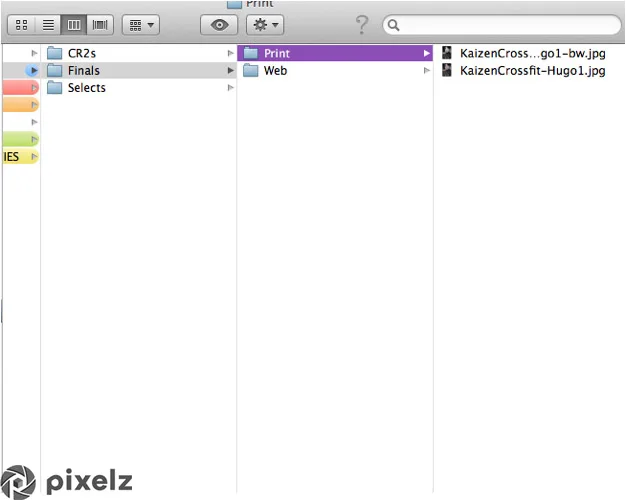This screenshot has width=626, height=500.
Task: Switch to list view
Action: pyautogui.click(x=48, y=25)
